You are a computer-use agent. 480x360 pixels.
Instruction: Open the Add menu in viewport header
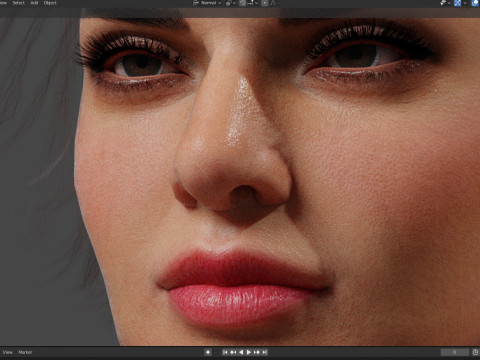pyautogui.click(x=34, y=3)
